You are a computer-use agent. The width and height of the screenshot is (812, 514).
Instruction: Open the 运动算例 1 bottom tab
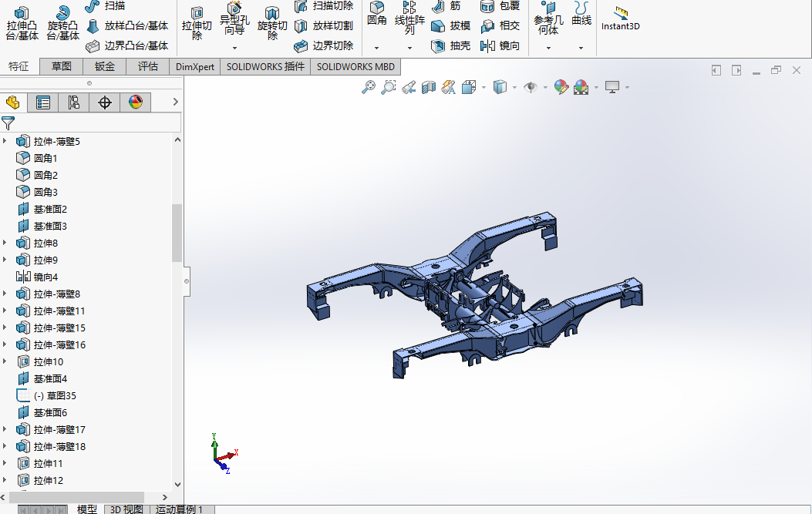[x=179, y=509]
